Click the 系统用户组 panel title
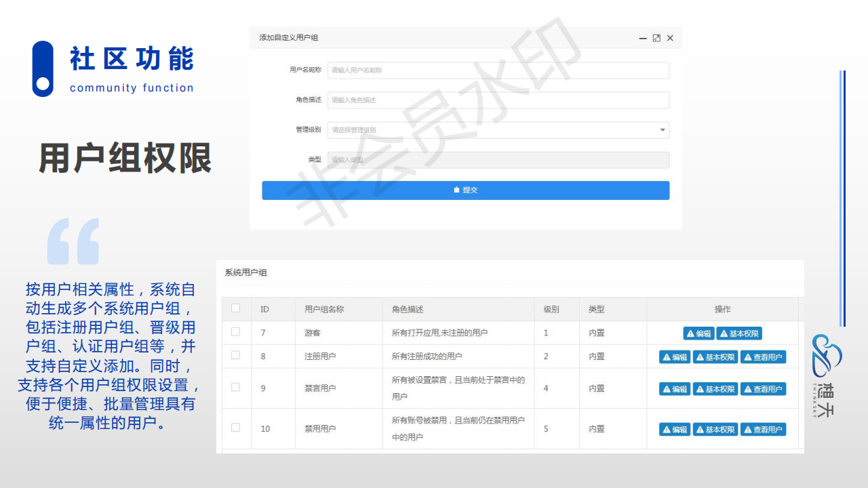 (x=245, y=272)
